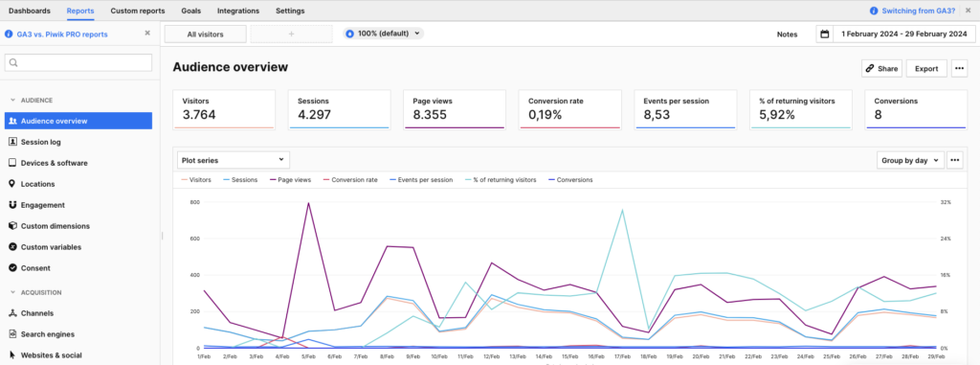Add a segment with the plus button
This screenshot has width=980, height=365.
[291, 34]
